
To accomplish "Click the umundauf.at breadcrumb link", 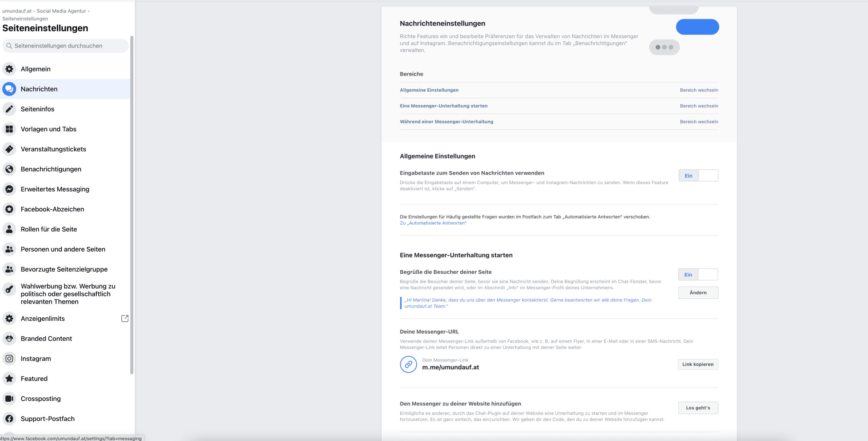I will pos(44,11).
